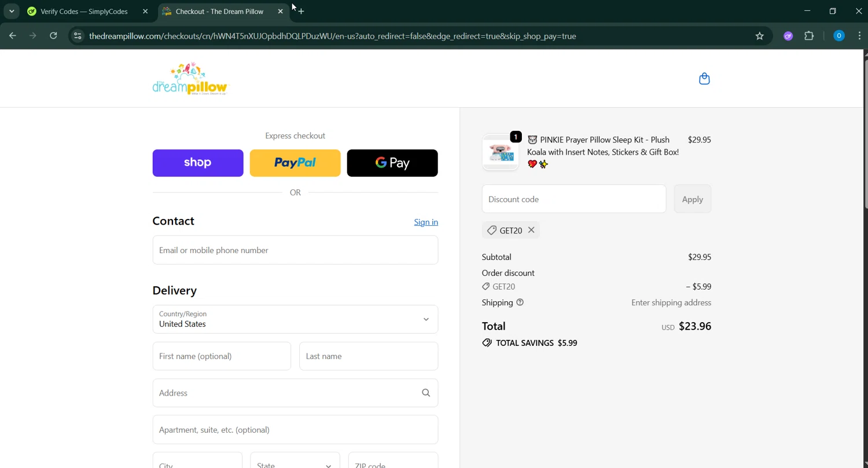
Task: Click the – $5.99 discount amount
Action: pos(698,286)
